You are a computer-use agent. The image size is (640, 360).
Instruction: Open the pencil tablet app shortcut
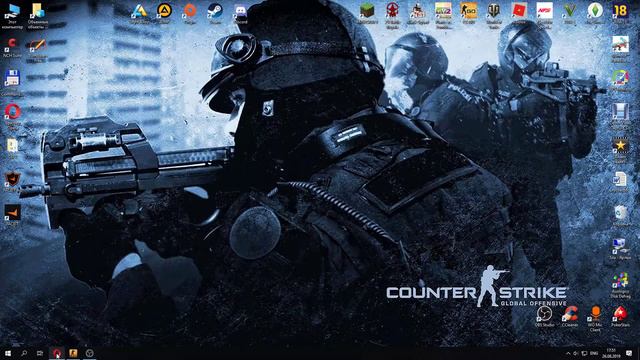pos(38,49)
